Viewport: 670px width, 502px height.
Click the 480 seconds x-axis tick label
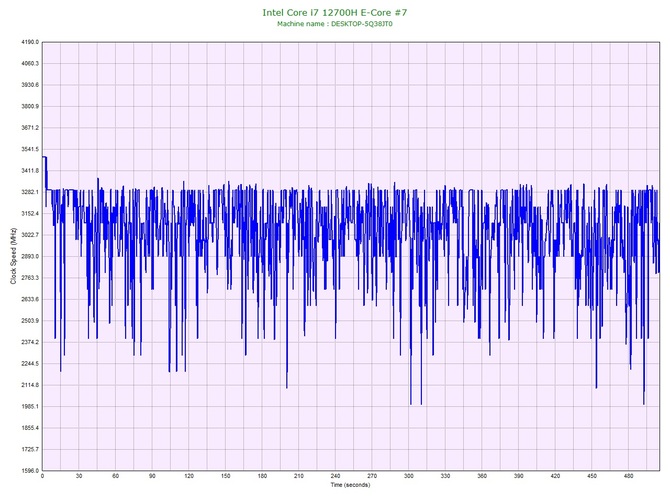click(x=629, y=476)
